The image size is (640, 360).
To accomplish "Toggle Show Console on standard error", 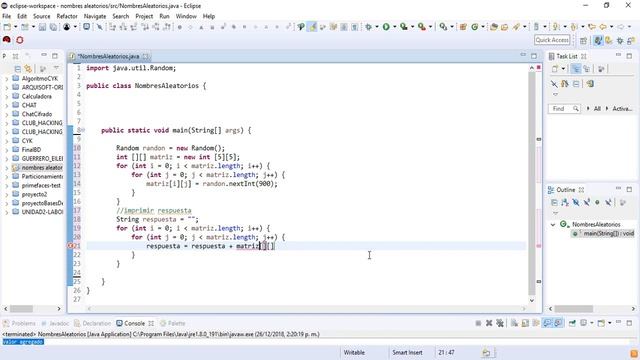I will (558, 323).
